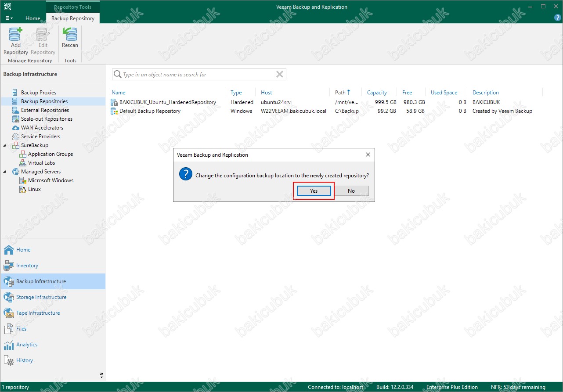Screen dimensions: 563x392
Task: Select the Backup Repository ribbon tab
Action: click(x=73, y=18)
